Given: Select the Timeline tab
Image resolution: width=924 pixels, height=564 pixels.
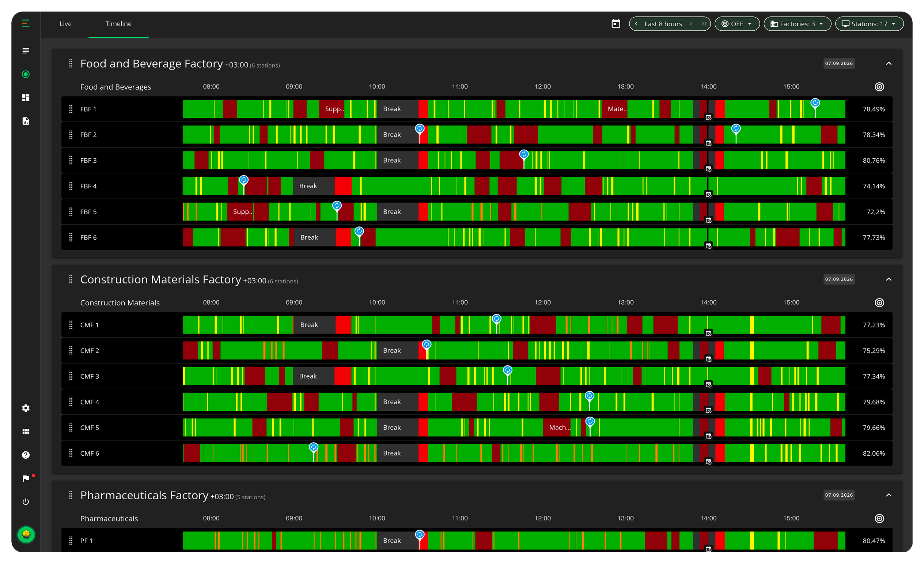Looking at the screenshot, I should [118, 24].
